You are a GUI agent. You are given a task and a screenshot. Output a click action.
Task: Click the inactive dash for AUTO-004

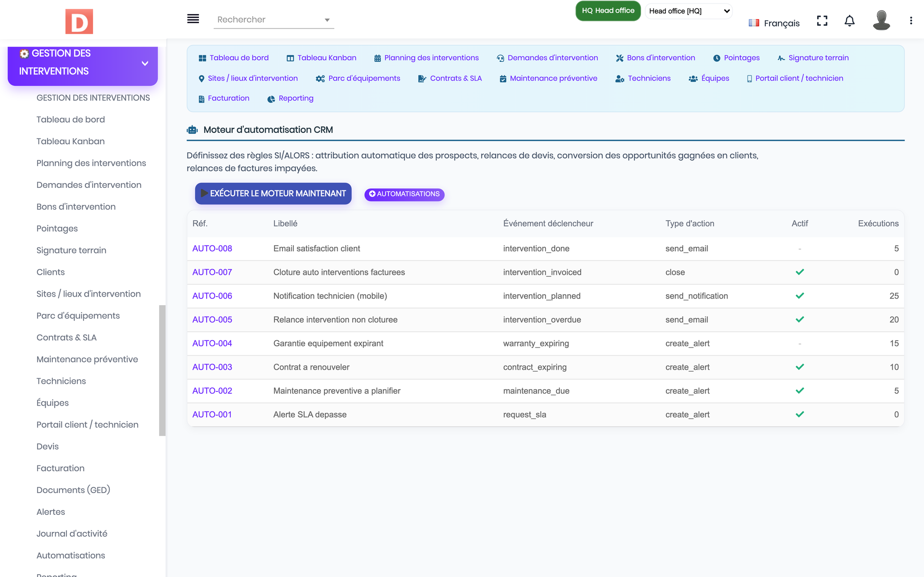click(x=800, y=344)
